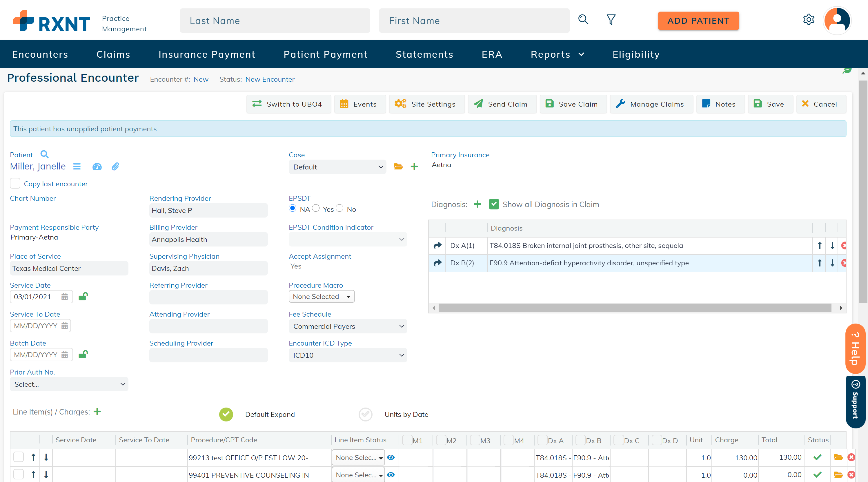This screenshot has height=482, width=868.
Task: Uncheck Show all Diagnosis in Claim
Action: click(494, 204)
